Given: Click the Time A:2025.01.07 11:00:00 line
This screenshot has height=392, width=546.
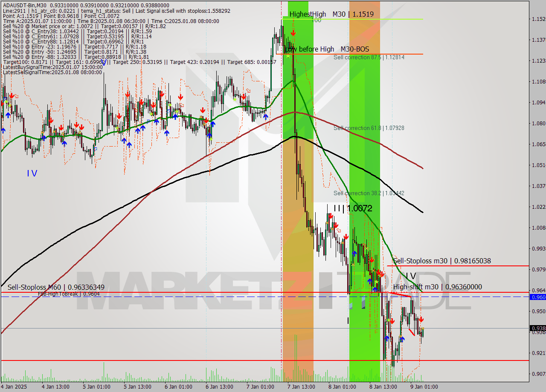Looking at the screenshot, I should [x=110, y=21].
